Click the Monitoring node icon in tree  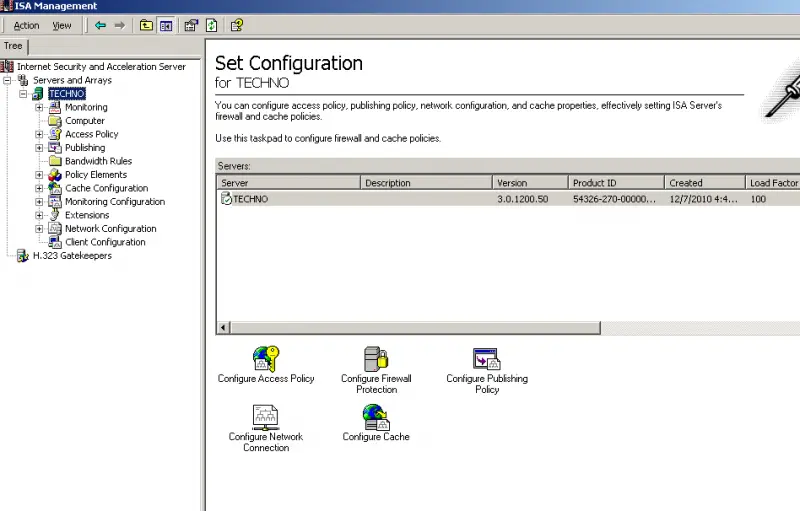[x=55, y=107]
